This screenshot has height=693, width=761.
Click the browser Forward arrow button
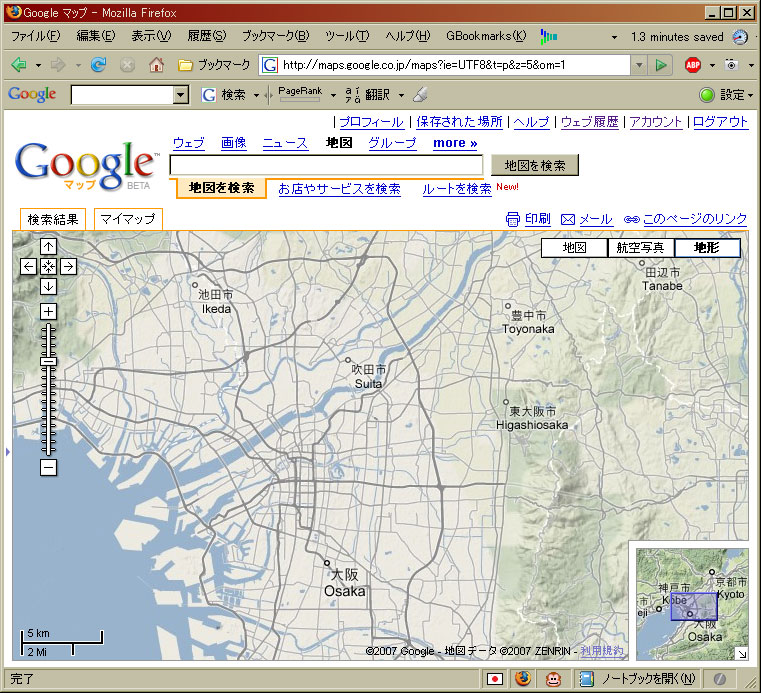(58, 65)
